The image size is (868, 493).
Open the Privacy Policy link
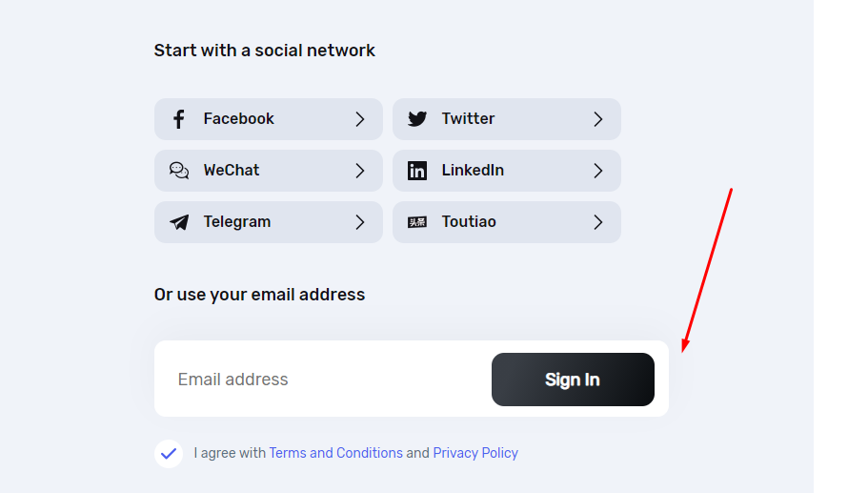475,453
